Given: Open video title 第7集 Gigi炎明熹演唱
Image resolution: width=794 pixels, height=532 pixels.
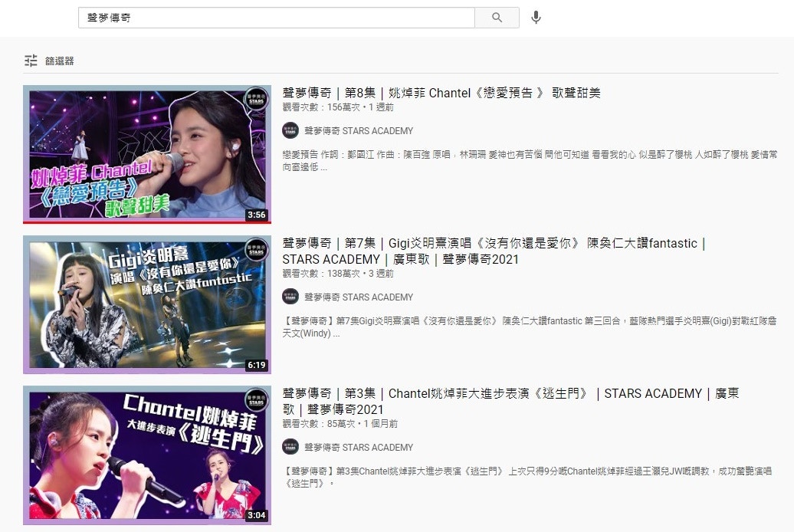Looking at the screenshot, I should coord(491,244).
